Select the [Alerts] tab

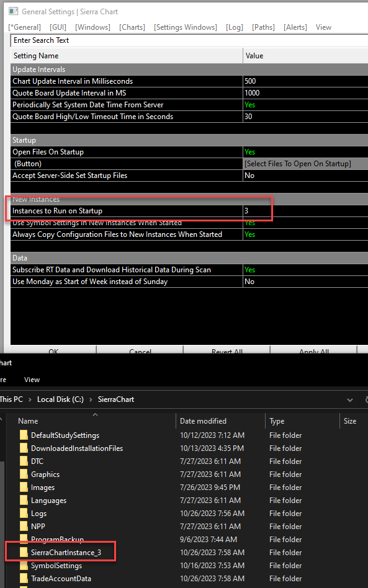tap(295, 27)
